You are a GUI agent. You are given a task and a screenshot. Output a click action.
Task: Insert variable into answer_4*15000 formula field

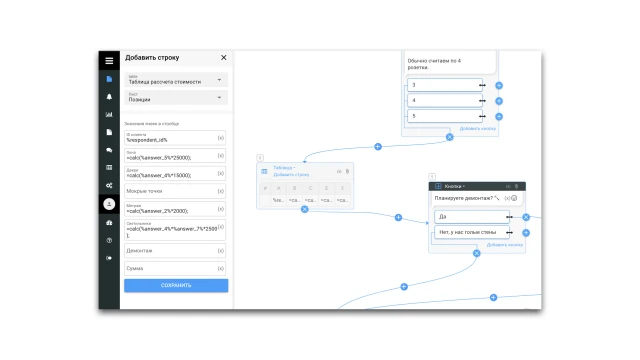221,173
